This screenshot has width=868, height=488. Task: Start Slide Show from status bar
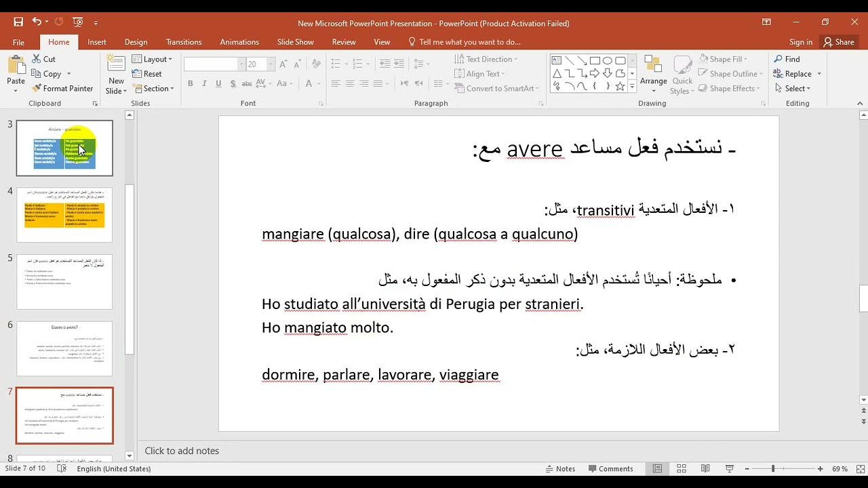tap(730, 468)
